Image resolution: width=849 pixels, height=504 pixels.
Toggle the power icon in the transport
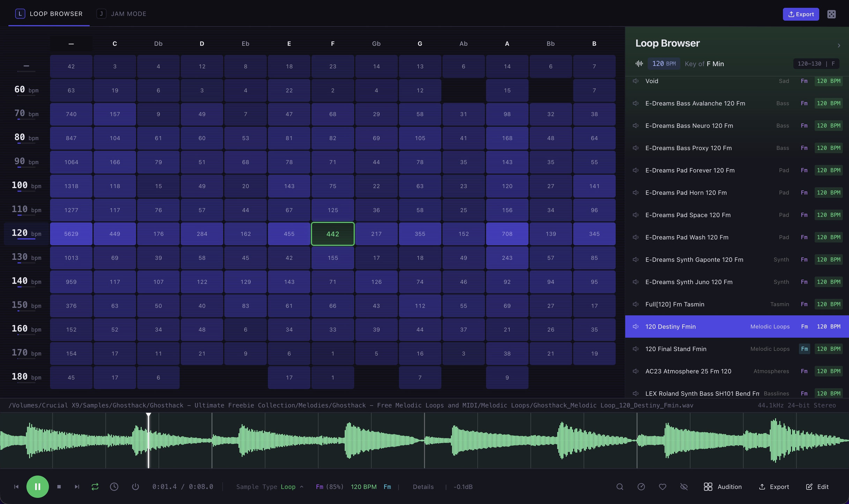pos(135,487)
